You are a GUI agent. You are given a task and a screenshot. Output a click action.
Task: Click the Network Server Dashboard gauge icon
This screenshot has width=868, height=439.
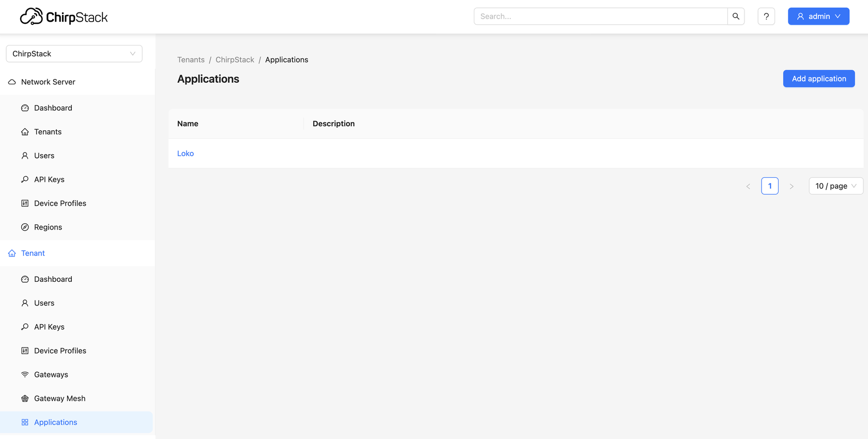coord(25,108)
